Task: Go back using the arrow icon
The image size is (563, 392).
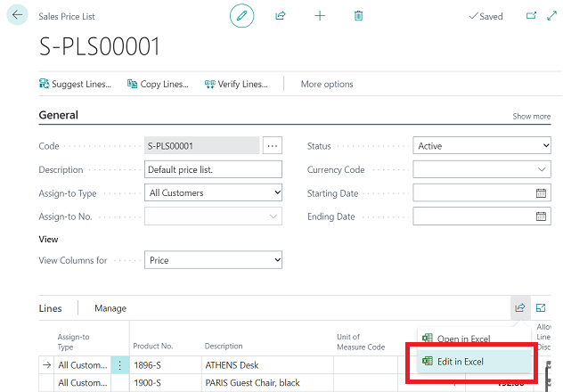Action: point(17,15)
